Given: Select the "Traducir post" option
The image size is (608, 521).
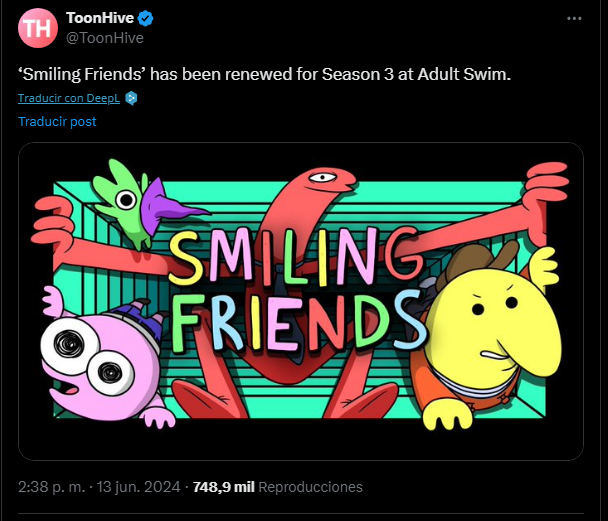Looking at the screenshot, I should [x=57, y=121].
